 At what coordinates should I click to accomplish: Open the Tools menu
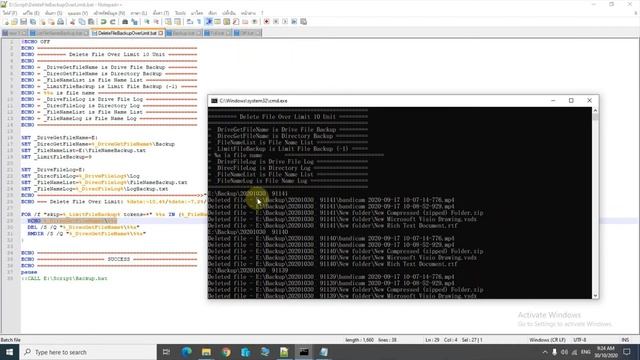point(180,13)
